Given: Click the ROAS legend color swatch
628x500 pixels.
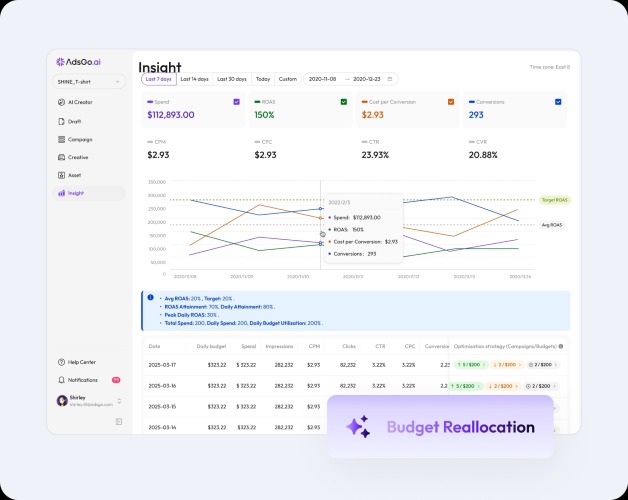Looking at the screenshot, I should click(x=258, y=102).
